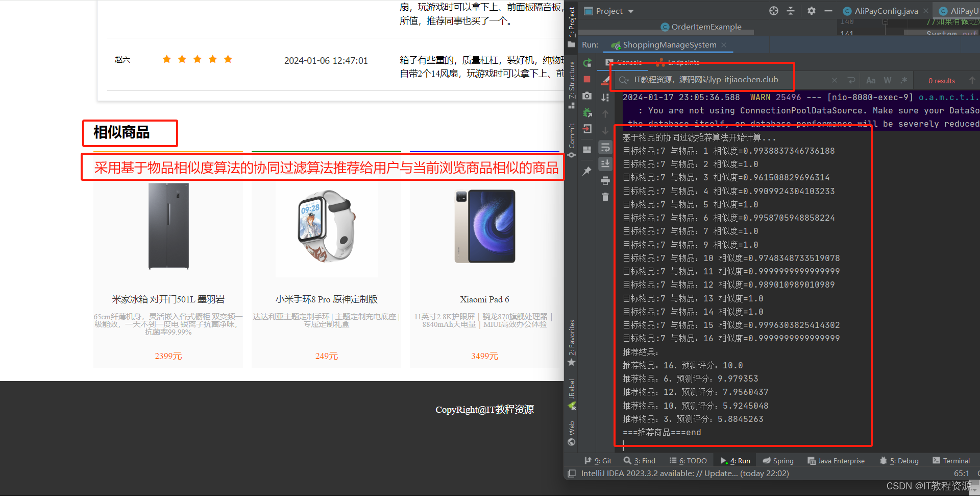Viewport: 980px width, 496px height.
Task: Open the 2: Favorites side tool window
Action: tap(572, 342)
